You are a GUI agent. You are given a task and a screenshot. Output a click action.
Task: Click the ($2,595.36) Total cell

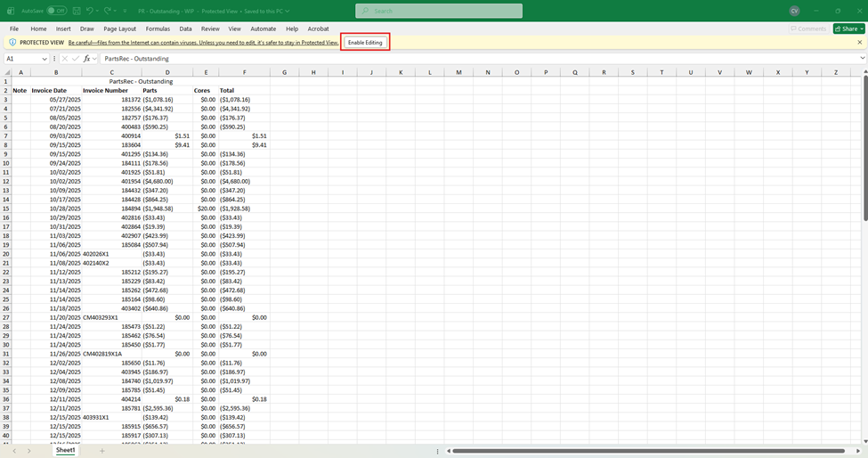pos(244,408)
